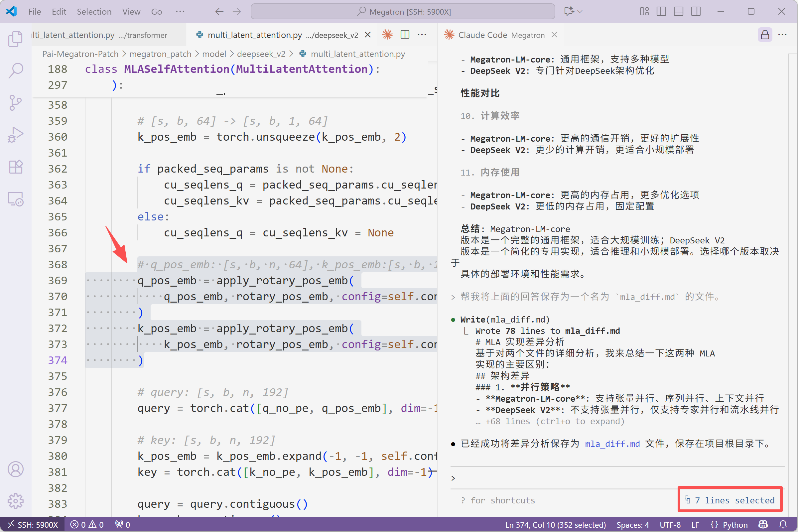The width and height of the screenshot is (798, 532).
Task: Open the Go menu
Action: coord(156,12)
